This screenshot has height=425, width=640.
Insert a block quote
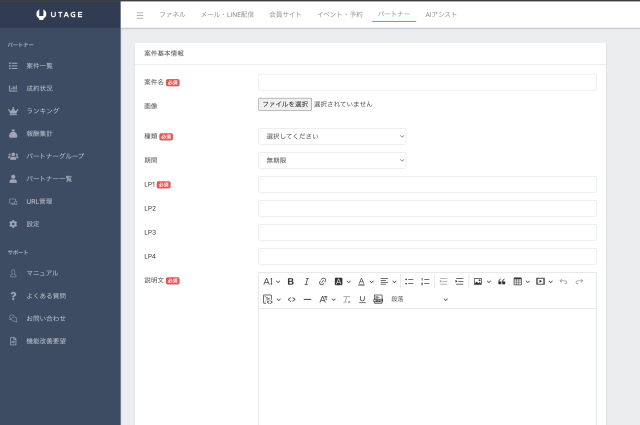pyautogui.click(x=502, y=282)
